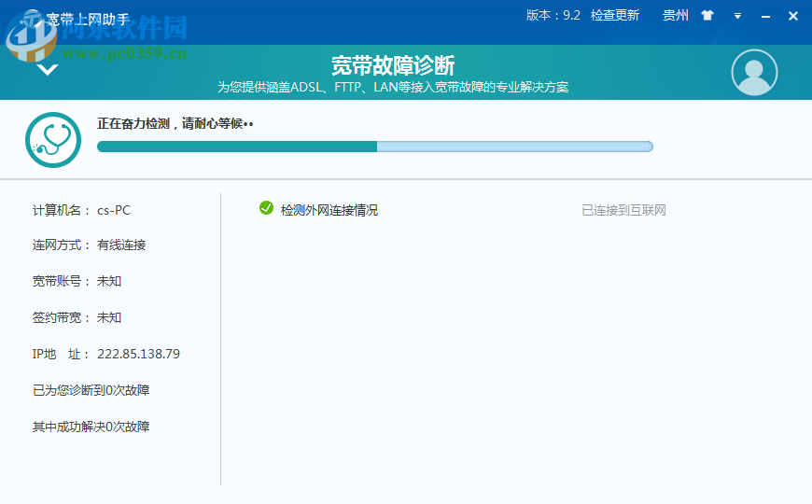The height and width of the screenshot is (504, 812).
Task: Open the title bar dropdown menu arrow
Action: coord(737,16)
